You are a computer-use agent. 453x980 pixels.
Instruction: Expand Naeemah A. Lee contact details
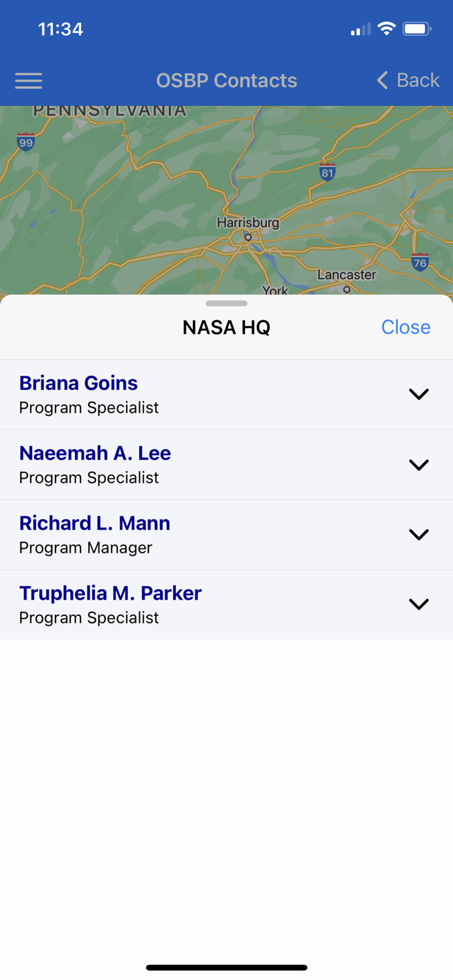coord(418,464)
